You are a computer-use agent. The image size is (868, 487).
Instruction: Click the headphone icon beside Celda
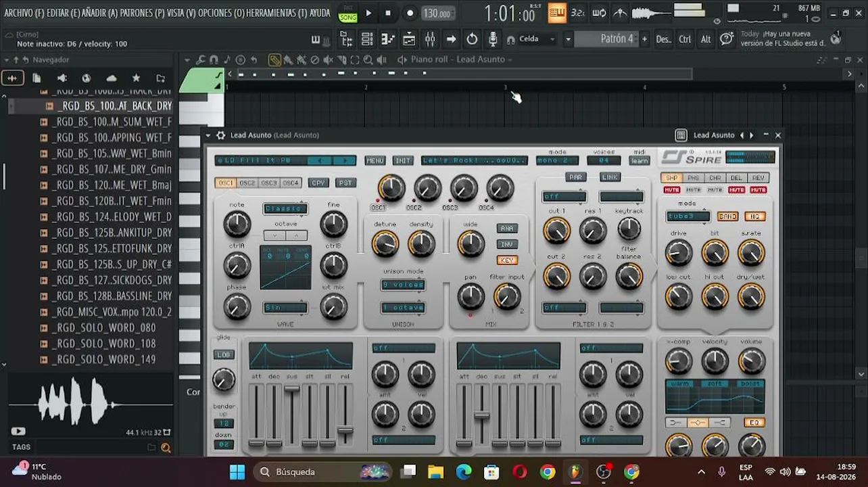(x=511, y=40)
